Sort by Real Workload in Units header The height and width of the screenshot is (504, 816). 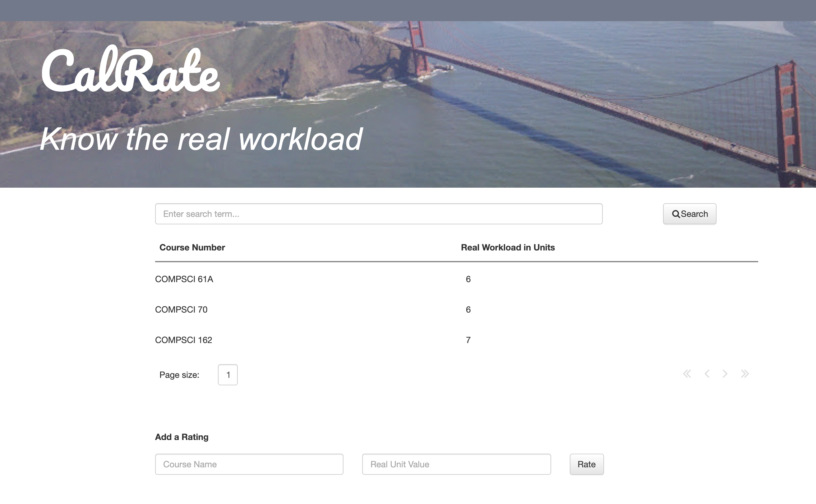point(508,248)
